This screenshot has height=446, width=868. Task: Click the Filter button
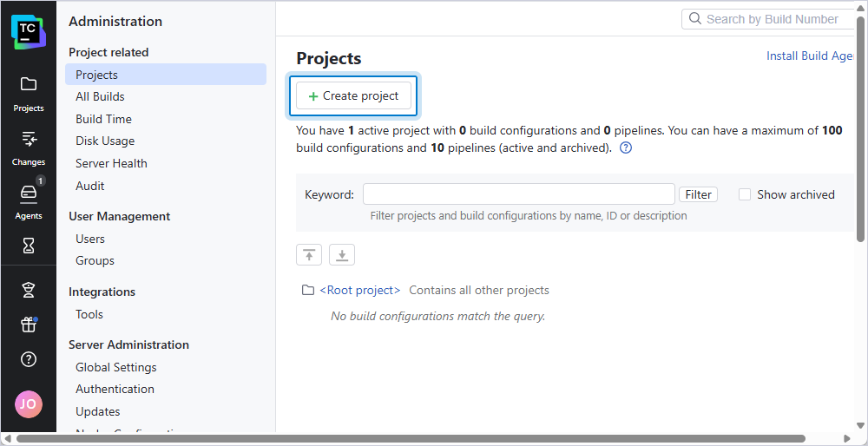[698, 194]
